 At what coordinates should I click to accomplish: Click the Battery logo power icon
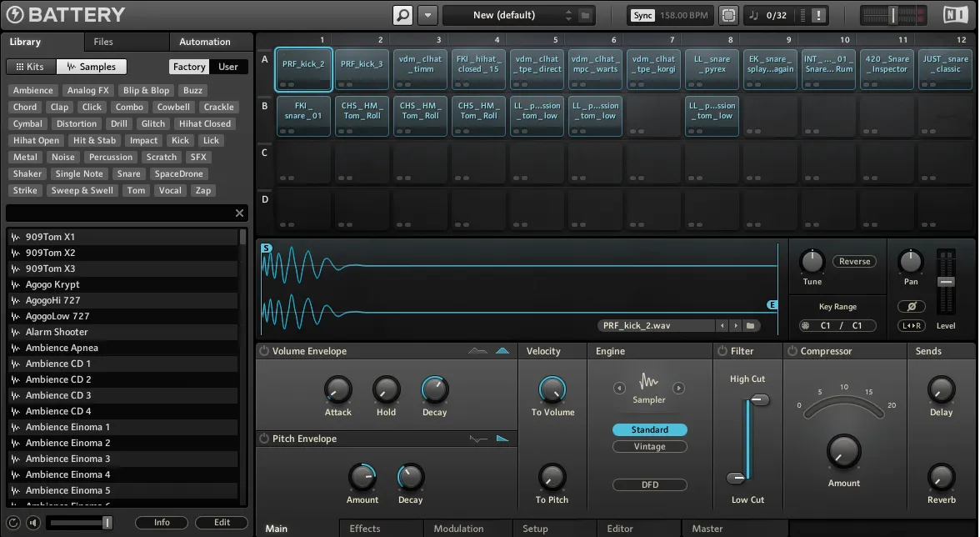click(13, 14)
